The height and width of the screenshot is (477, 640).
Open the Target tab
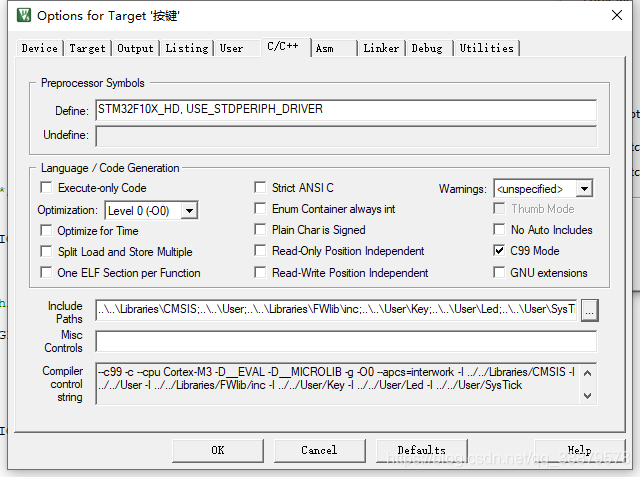pyautogui.click(x=87, y=48)
